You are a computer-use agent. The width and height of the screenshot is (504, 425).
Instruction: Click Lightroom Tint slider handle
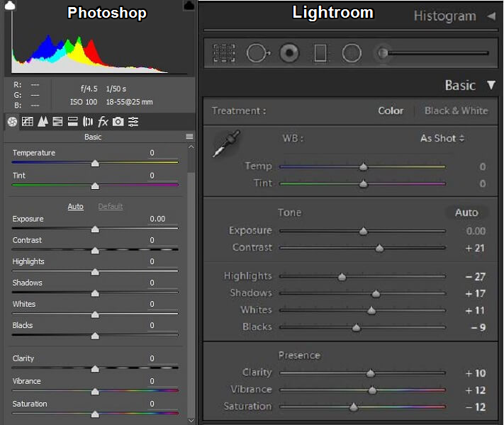point(363,183)
